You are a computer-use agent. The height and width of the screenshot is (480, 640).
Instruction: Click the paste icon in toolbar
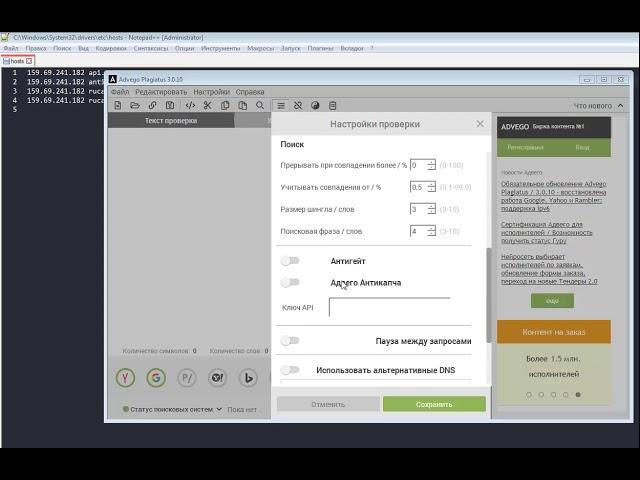(242, 105)
